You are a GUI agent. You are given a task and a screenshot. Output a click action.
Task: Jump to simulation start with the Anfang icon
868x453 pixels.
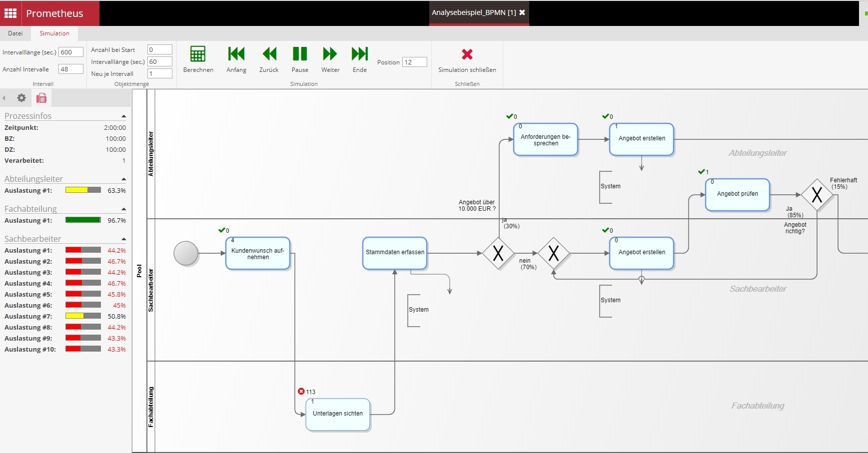tap(235, 54)
